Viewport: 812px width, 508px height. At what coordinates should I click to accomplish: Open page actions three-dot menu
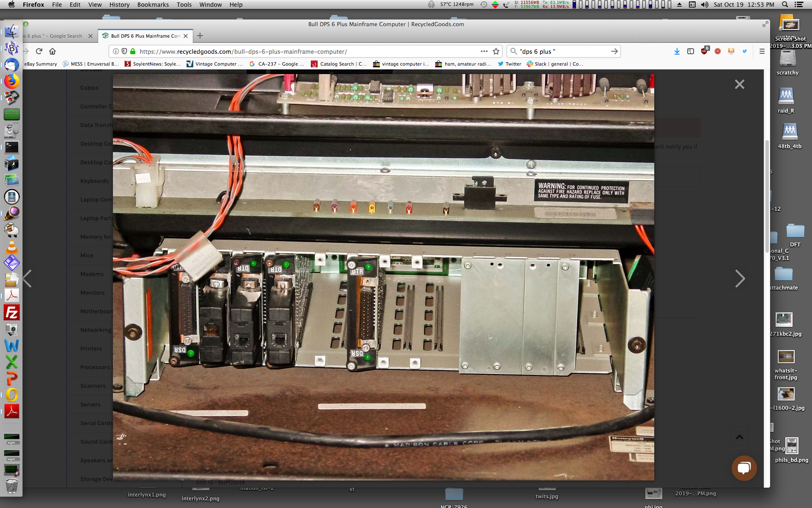(x=484, y=51)
